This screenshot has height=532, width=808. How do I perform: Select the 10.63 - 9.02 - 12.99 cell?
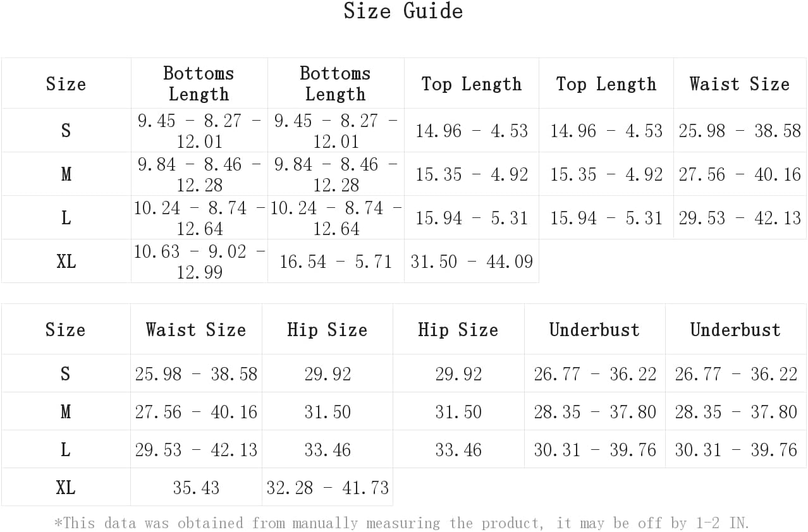[x=199, y=261]
